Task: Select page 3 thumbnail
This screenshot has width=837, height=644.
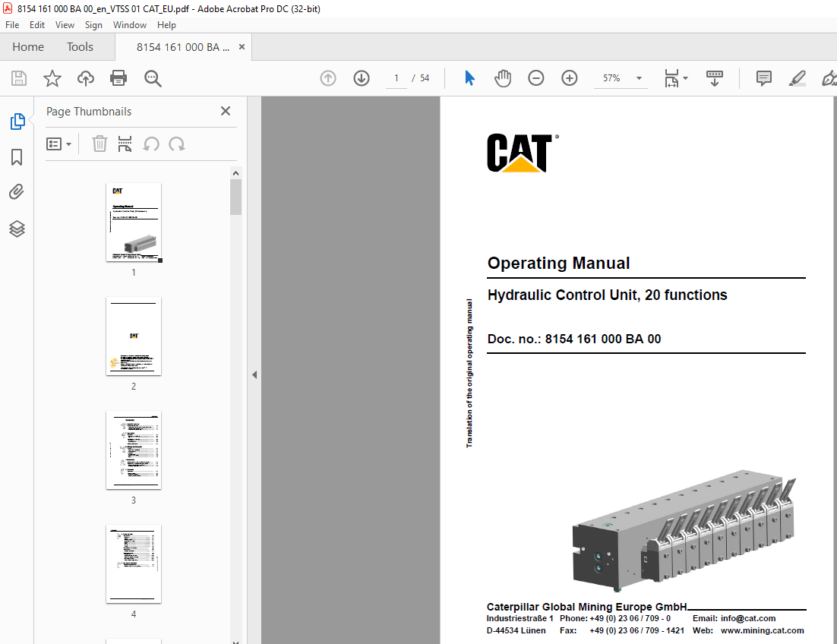Action: 134,450
